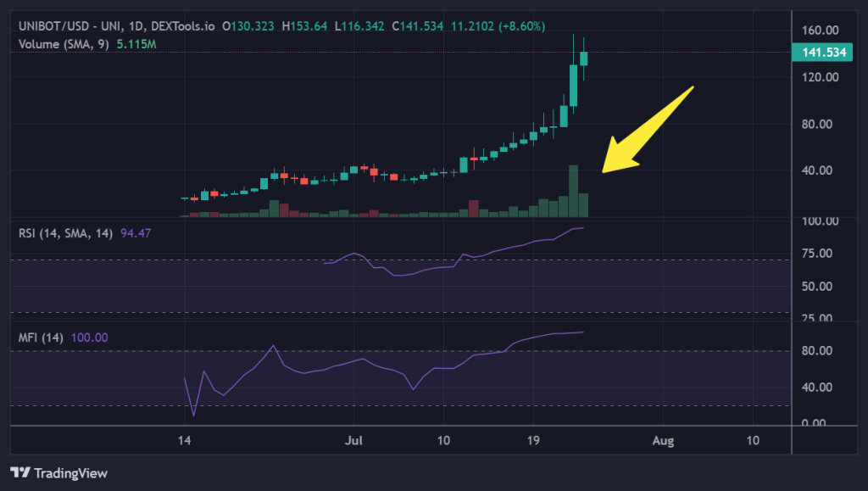Screen dimensions: 868x491
Task: Click the 19 date label on time axis
Action: pos(532,441)
